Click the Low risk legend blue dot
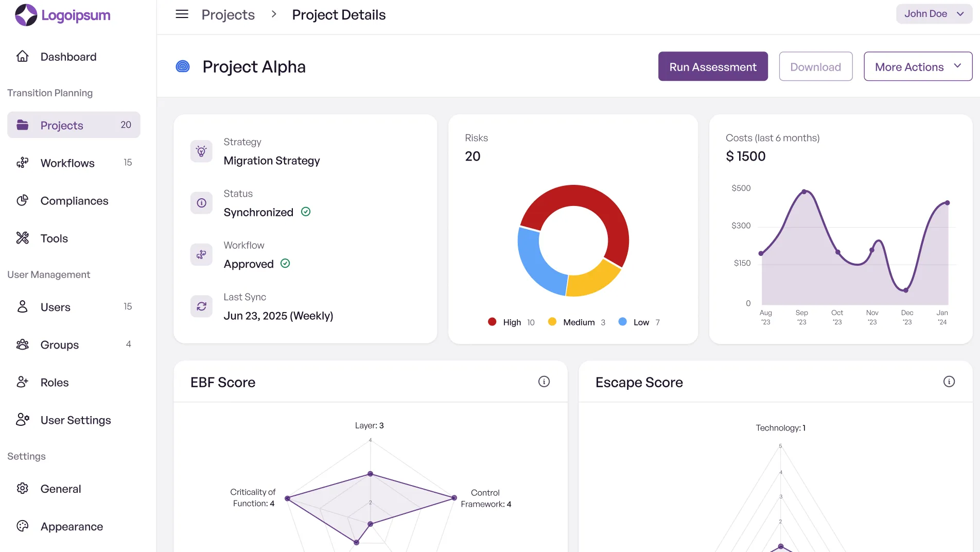980x552 pixels. pos(622,321)
